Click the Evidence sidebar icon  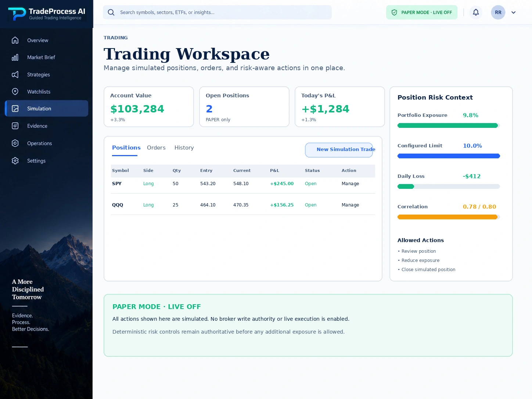point(15,126)
